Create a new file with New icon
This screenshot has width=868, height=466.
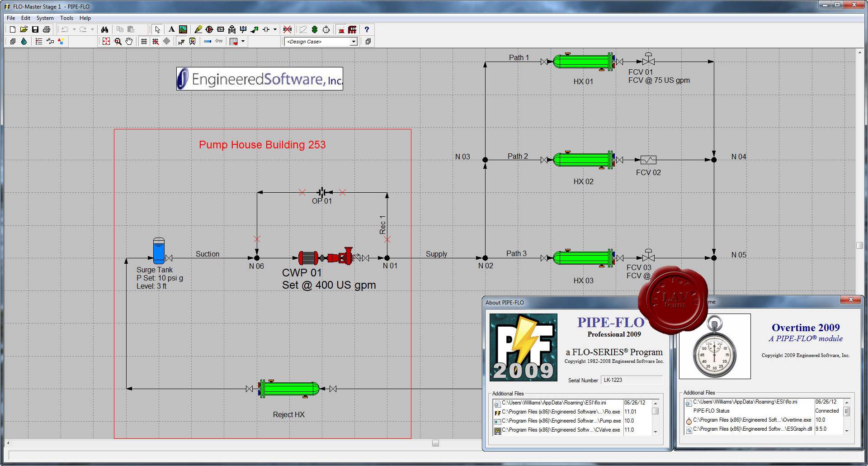[x=13, y=29]
